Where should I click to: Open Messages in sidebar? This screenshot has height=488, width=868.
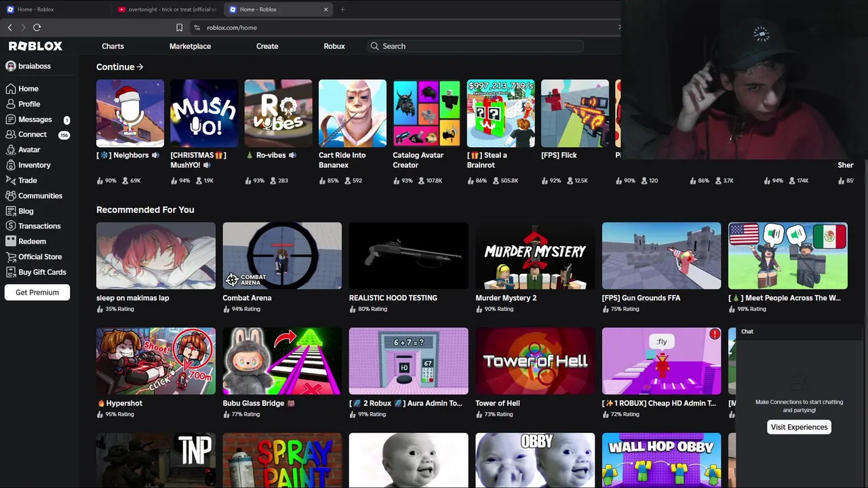click(28, 119)
